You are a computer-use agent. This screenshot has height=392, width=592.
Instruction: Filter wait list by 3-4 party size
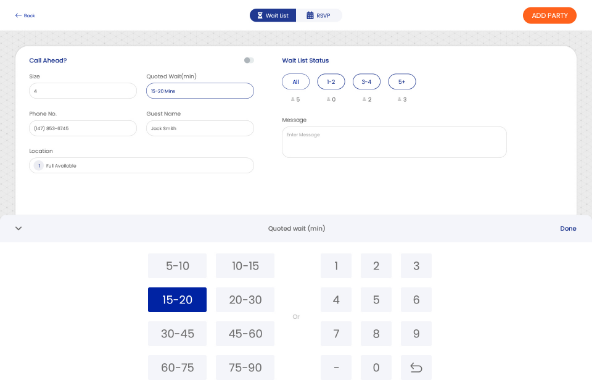(x=367, y=82)
